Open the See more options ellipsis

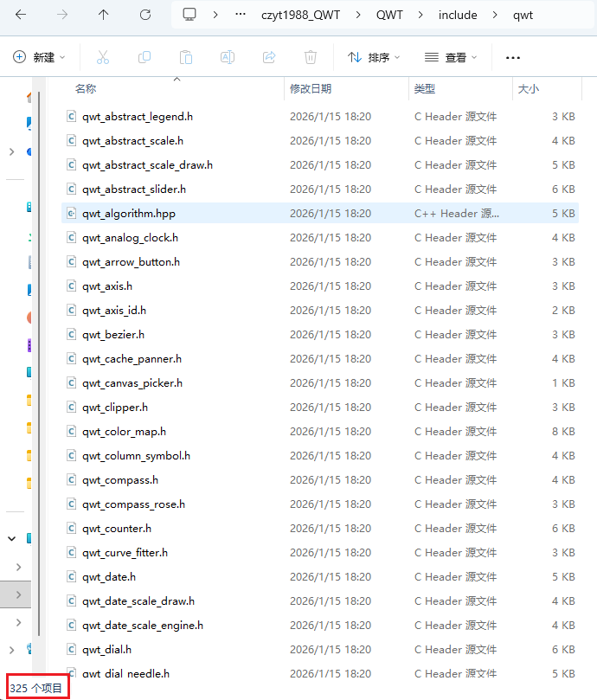coord(512,58)
